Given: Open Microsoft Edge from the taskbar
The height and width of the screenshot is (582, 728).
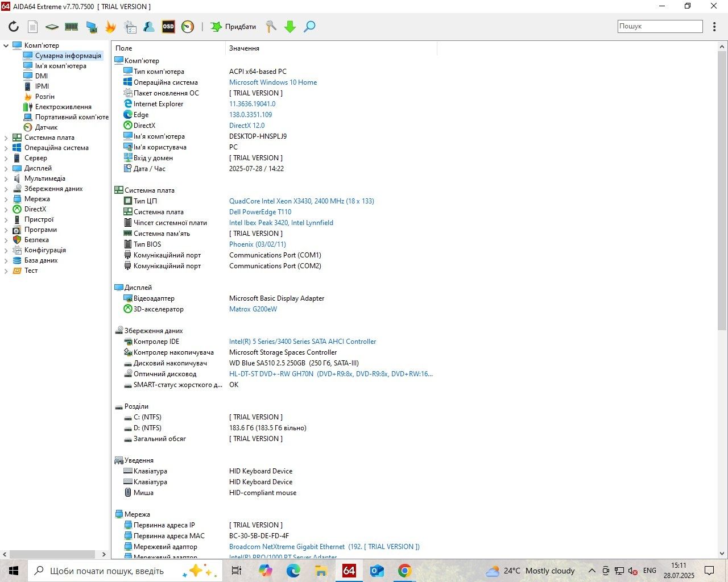Looking at the screenshot, I should pos(293,571).
